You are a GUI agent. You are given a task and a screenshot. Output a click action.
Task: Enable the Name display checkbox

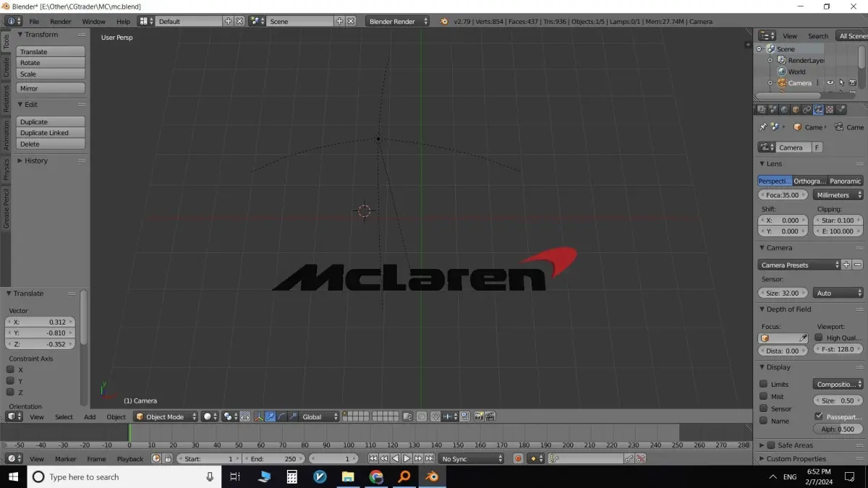tap(763, 421)
